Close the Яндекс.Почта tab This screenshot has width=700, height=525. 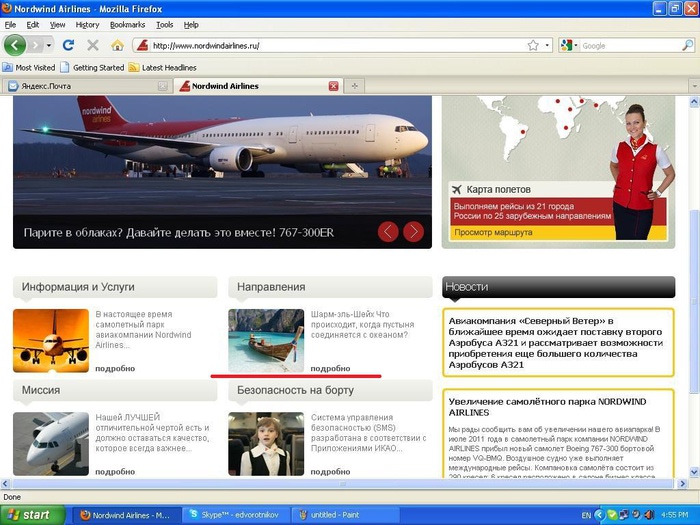point(163,86)
